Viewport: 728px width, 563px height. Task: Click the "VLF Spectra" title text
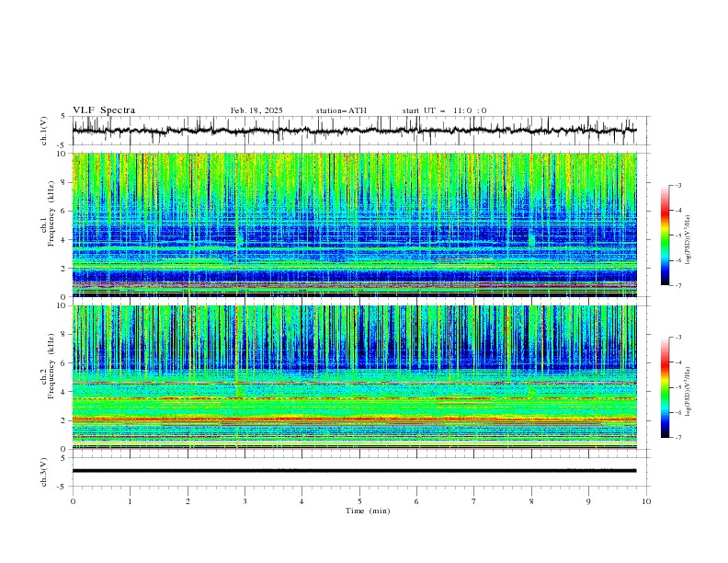coord(104,110)
